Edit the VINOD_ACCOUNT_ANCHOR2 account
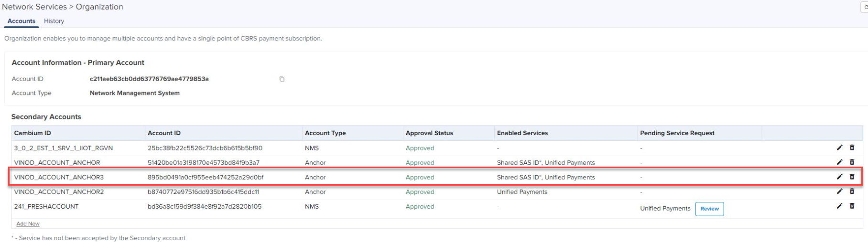 pyautogui.click(x=839, y=191)
